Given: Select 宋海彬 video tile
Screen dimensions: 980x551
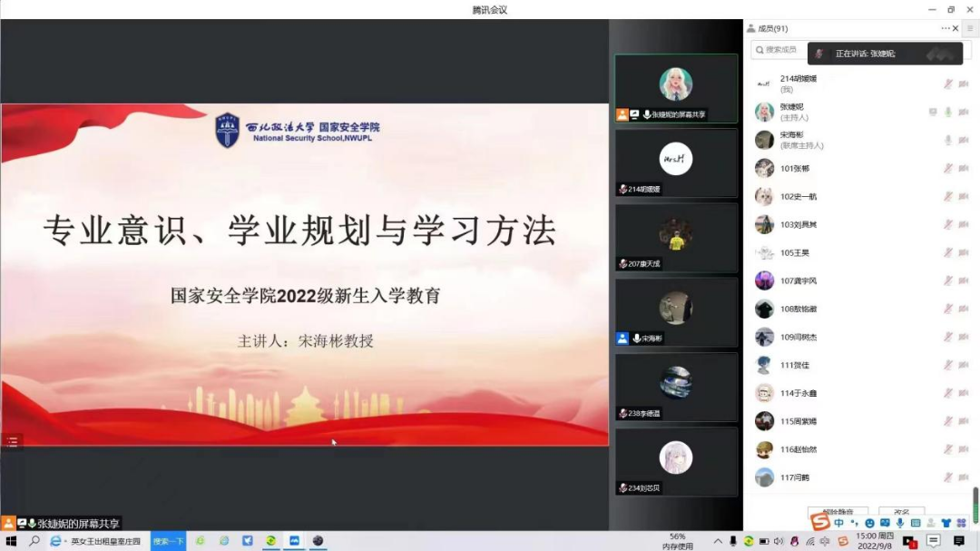Looking at the screenshot, I should tap(676, 312).
